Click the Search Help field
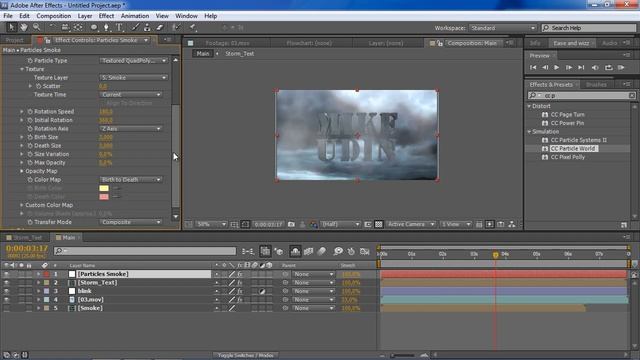640x360 pixels. tap(589, 28)
